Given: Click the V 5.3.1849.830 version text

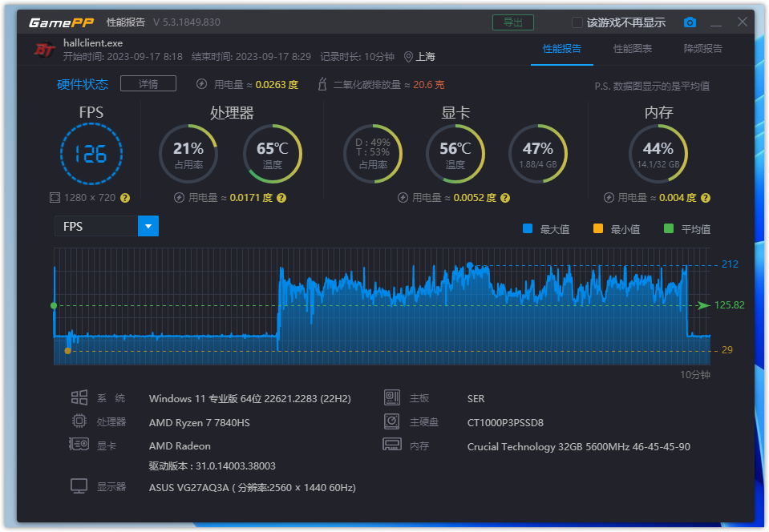Looking at the screenshot, I should pos(187,22).
